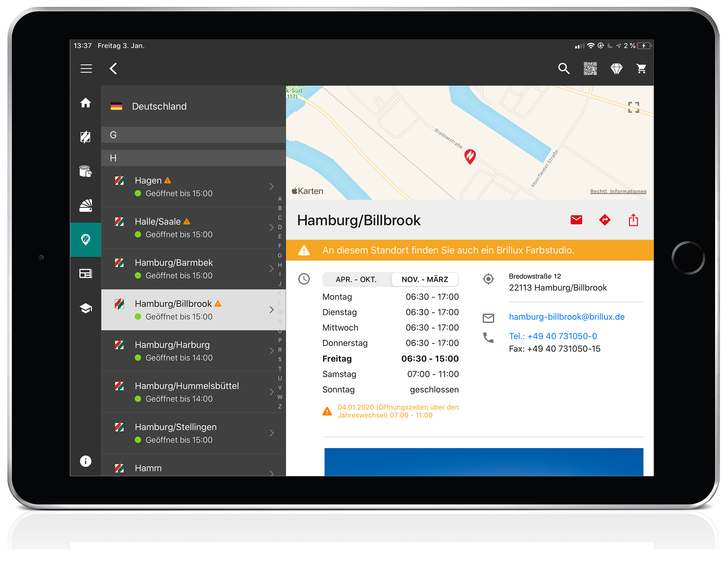The width and height of the screenshot is (728, 582).
Task: Select Hamburg/Harburg in branch list
Action: 193,351
